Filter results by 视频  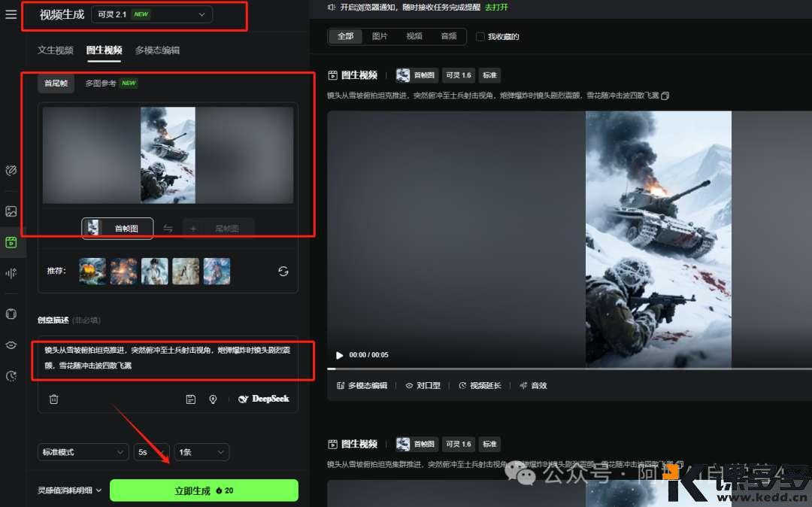pyautogui.click(x=414, y=36)
